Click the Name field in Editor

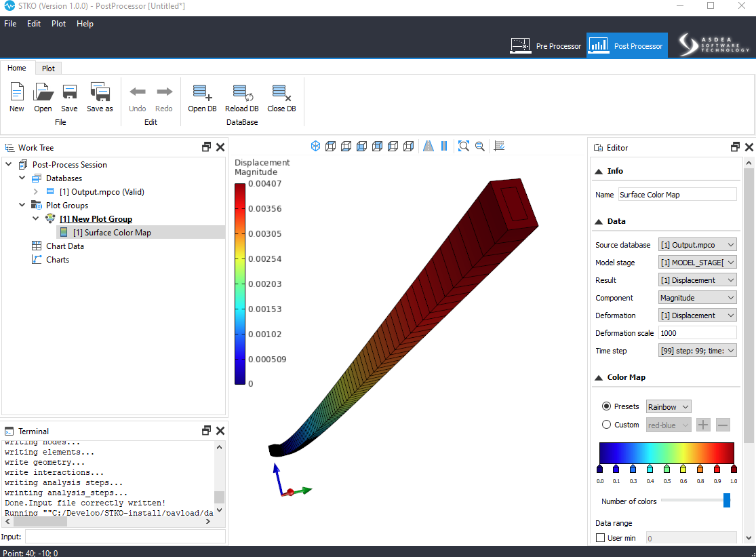(677, 194)
